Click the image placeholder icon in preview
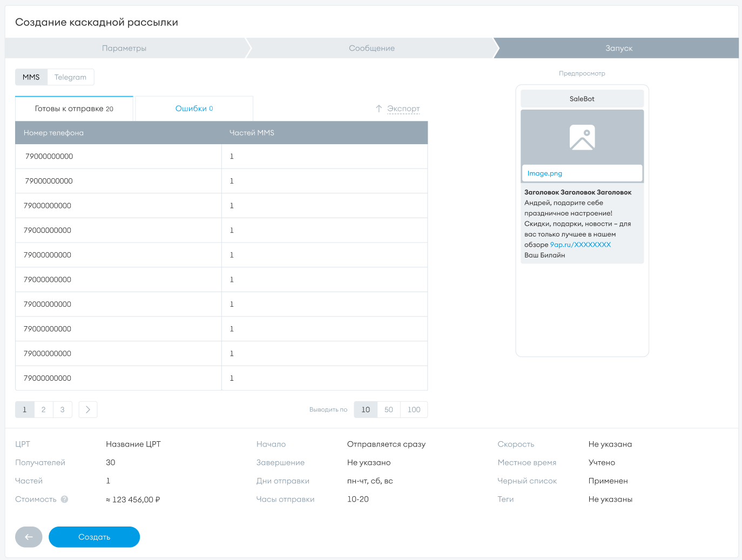The height and width of the screenshot is (560, 742). 582,137
